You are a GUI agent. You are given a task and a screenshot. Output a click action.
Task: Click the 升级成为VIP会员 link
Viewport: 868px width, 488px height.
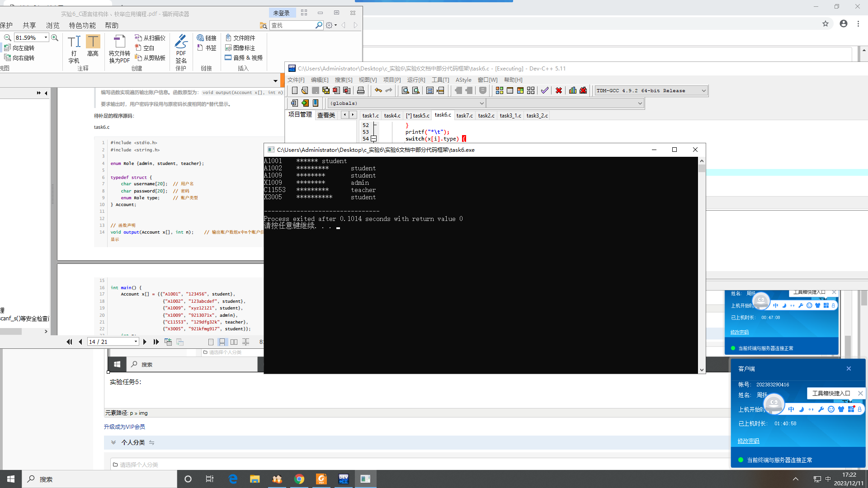(124, 427)
